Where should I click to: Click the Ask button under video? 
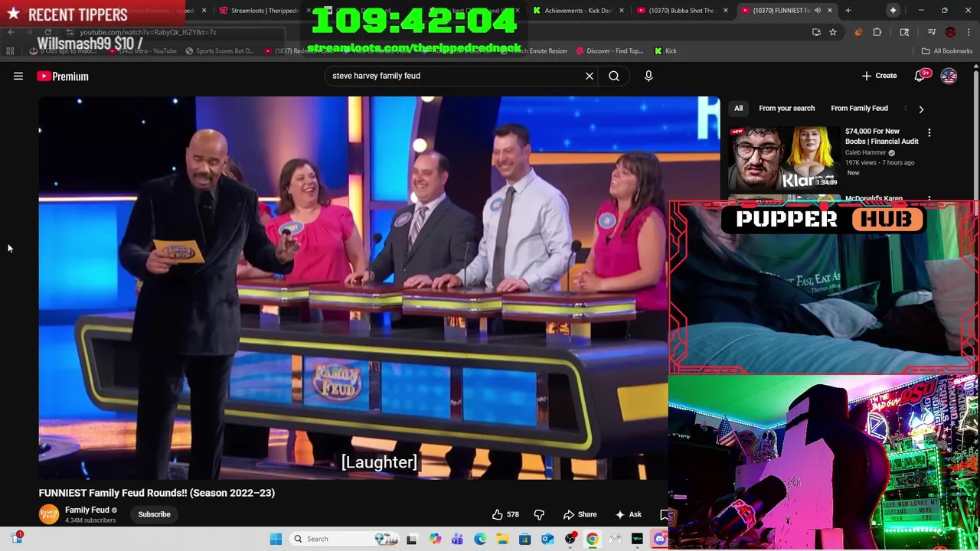(x=628, y=514)
